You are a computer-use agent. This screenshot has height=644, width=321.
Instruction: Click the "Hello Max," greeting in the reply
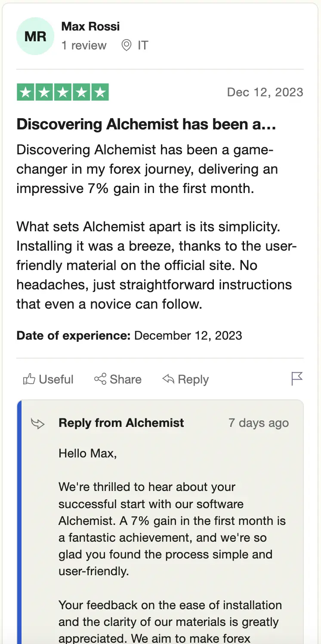pyautogui.click(x=88, y=453)
